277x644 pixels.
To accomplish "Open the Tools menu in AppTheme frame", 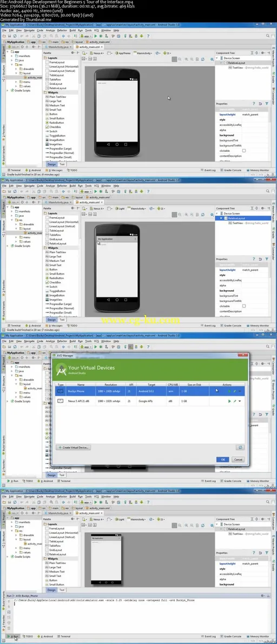I will coord(88,30).
